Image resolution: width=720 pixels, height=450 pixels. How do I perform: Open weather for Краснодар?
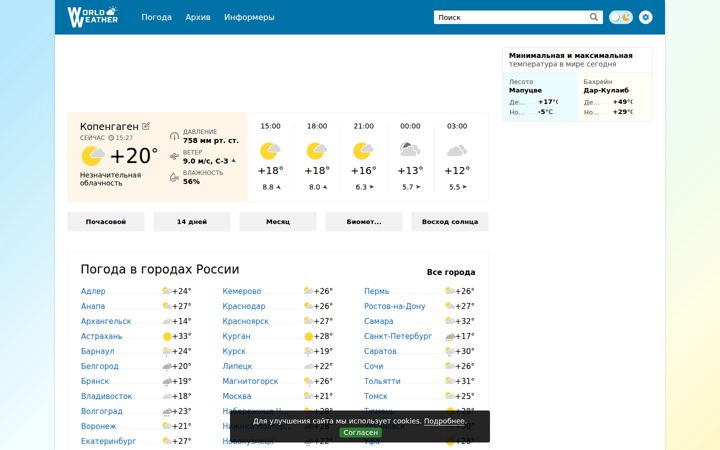[244, 306]
